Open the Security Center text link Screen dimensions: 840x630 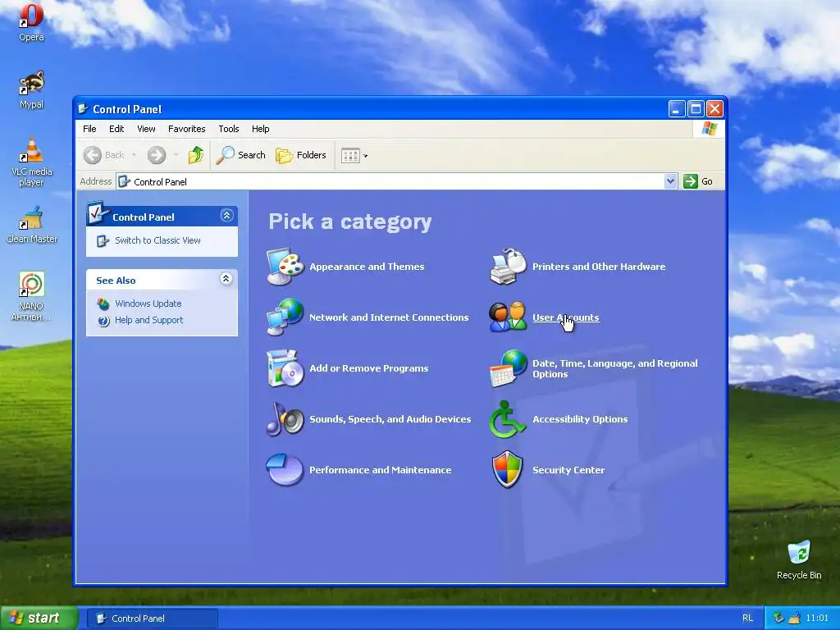pos(568,470)
